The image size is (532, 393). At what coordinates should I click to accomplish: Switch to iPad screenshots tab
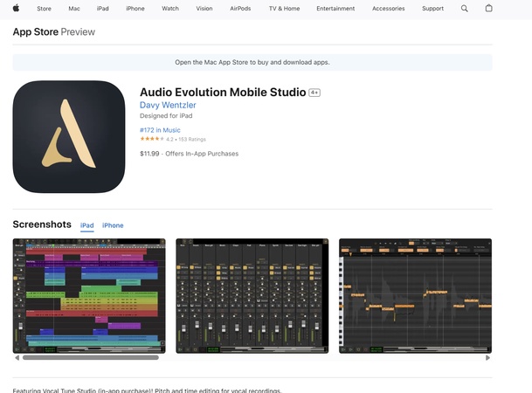[87, 225]
